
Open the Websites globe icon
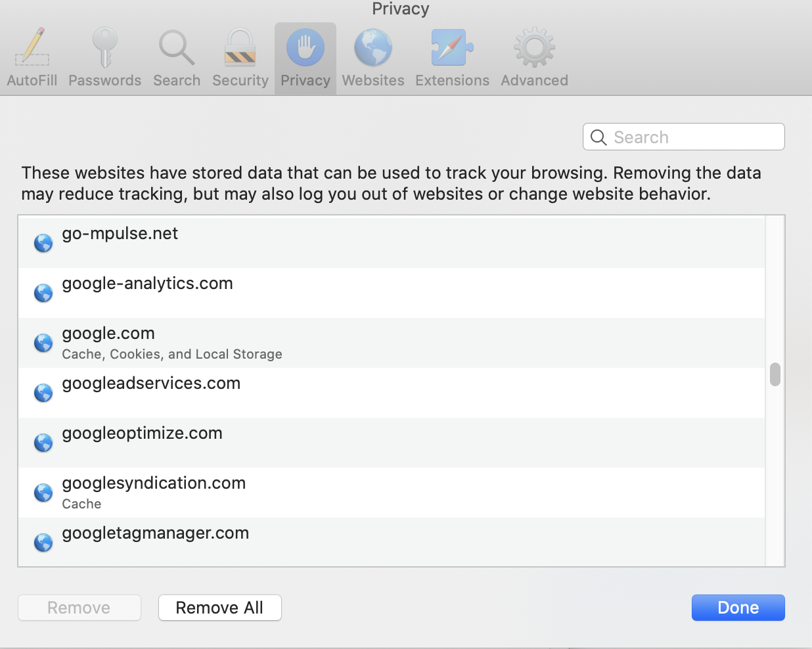[x=373, y=47]
